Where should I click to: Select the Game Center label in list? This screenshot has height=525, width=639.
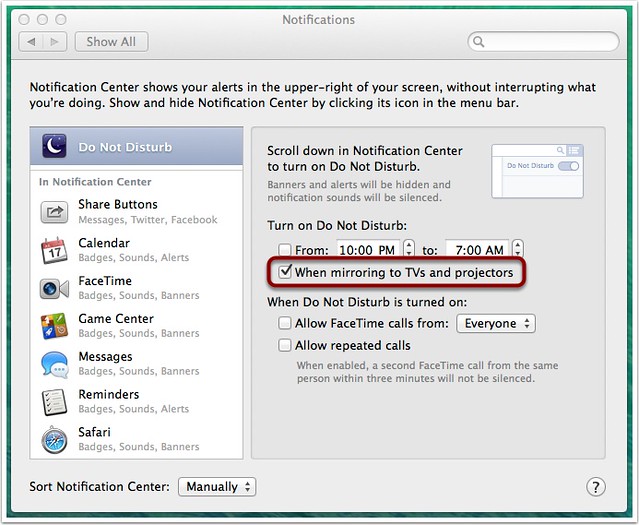(116, 319)
